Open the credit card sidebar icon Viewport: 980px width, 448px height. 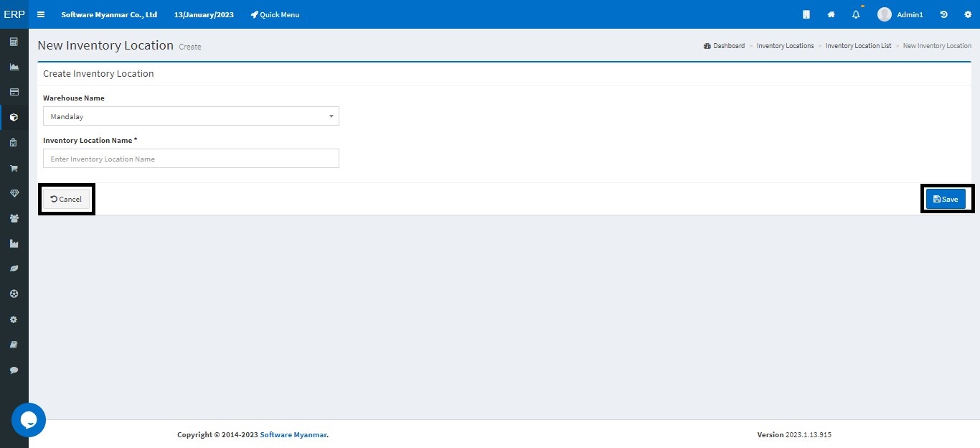coord(14,93)
